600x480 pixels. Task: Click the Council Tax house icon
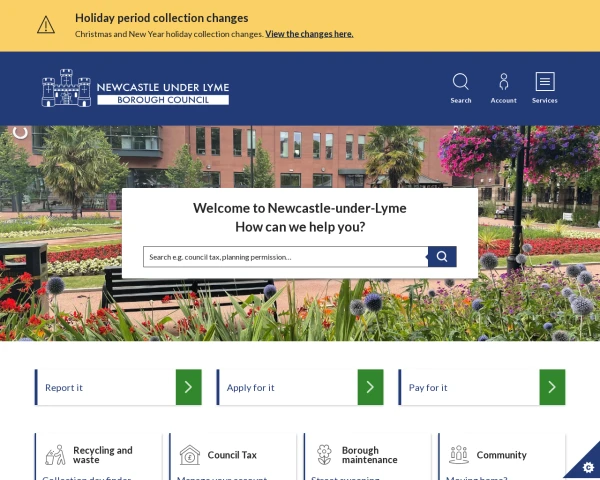[x=190, y=455]
